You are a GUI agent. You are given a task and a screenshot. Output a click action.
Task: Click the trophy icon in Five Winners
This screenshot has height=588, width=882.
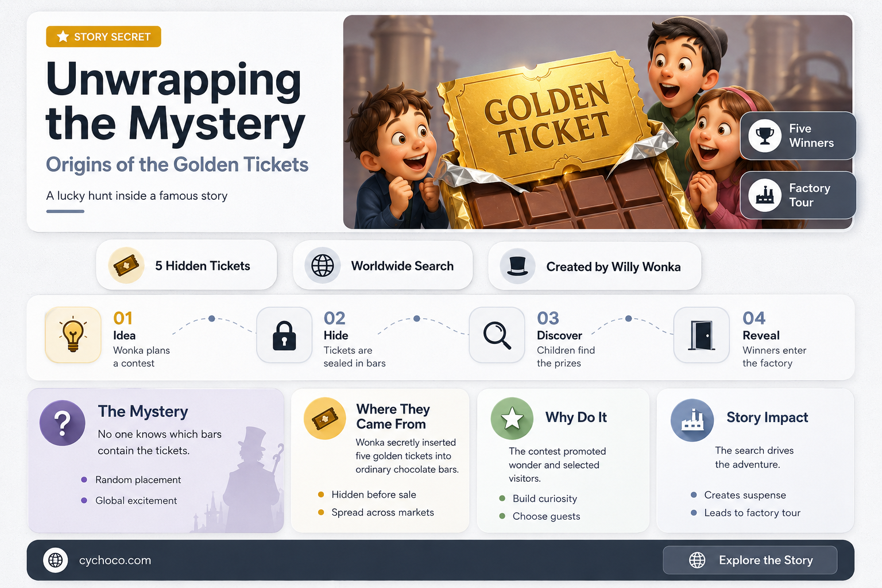pos(765,136)
